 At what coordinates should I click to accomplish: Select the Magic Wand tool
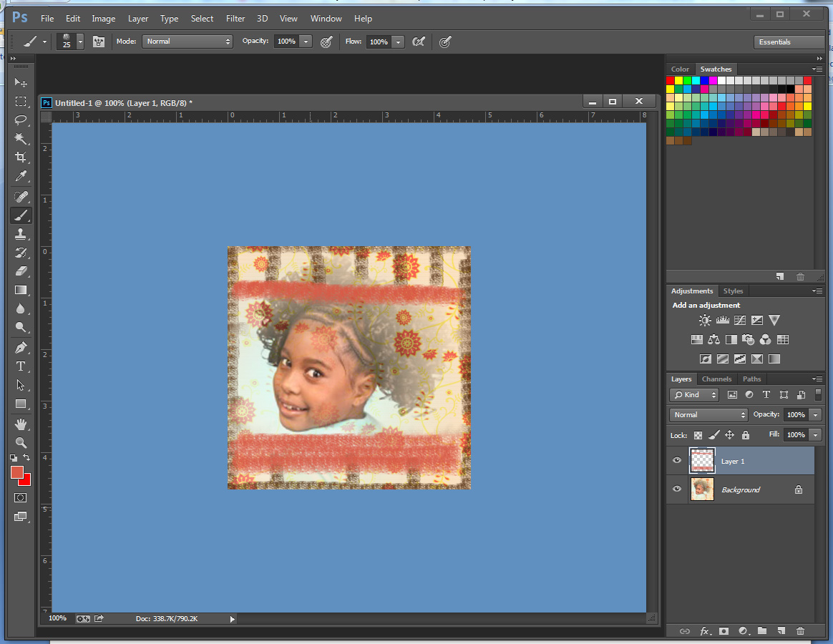click(21, 139)
